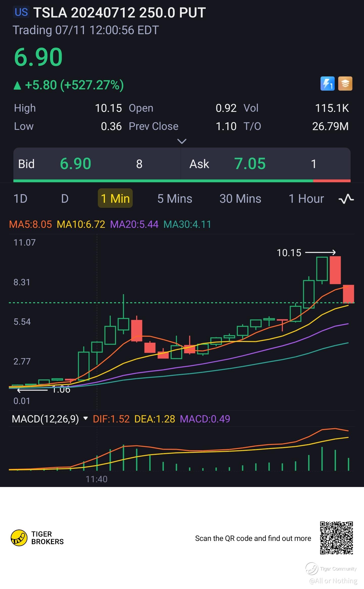
Task: Expand quote details with the chevron
Action: click(182, 141)
